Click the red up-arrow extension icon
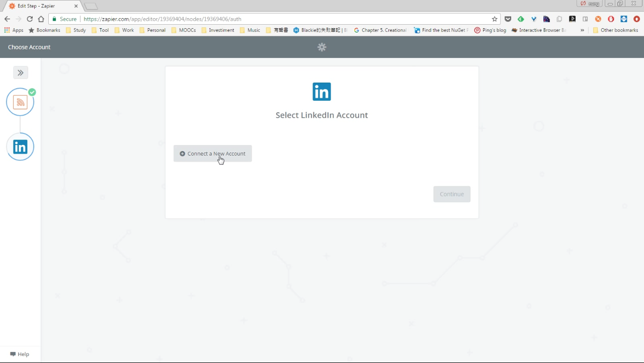The width and height of the screenshot is (644, 363). pos(636,19)
